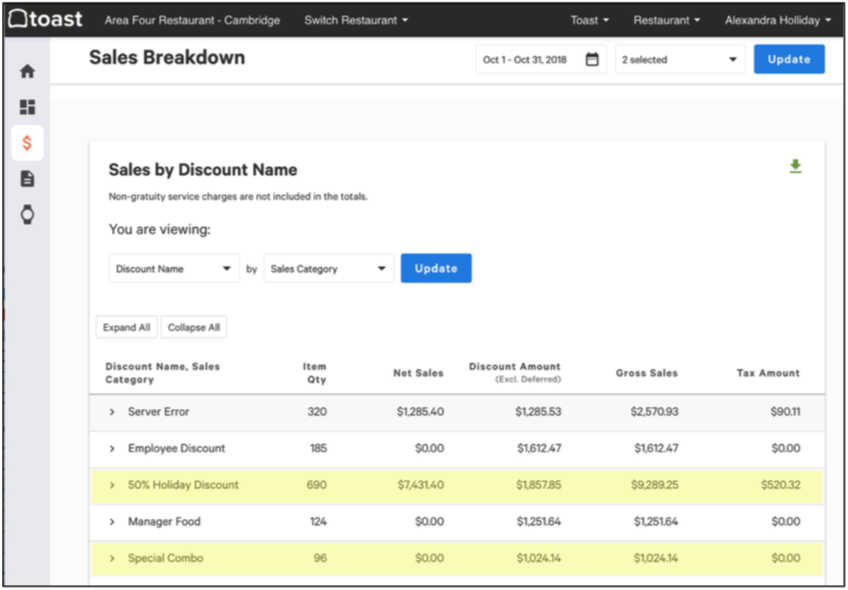Open the Switch Restaurant menu

pos(356,20)
